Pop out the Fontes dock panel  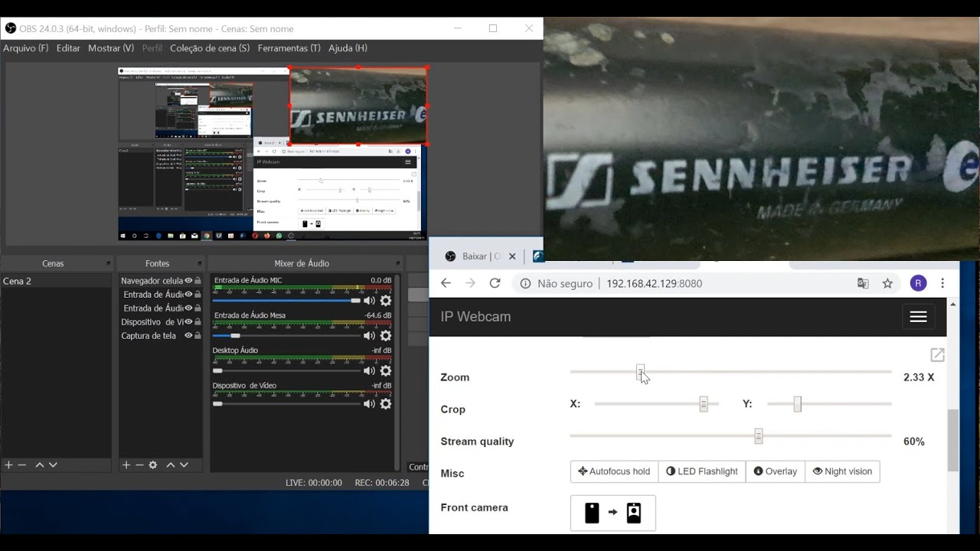click(200, 263)
